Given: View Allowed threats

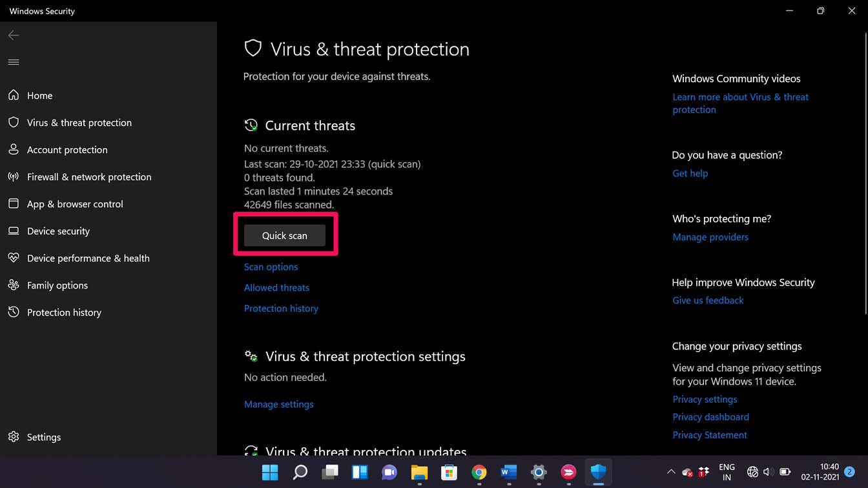Looking at the screenshot, I should pyautogui.click(x=276, y=287).
